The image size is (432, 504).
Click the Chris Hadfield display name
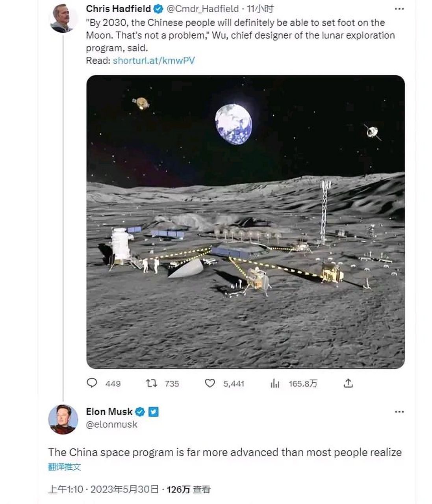point(118,9)
